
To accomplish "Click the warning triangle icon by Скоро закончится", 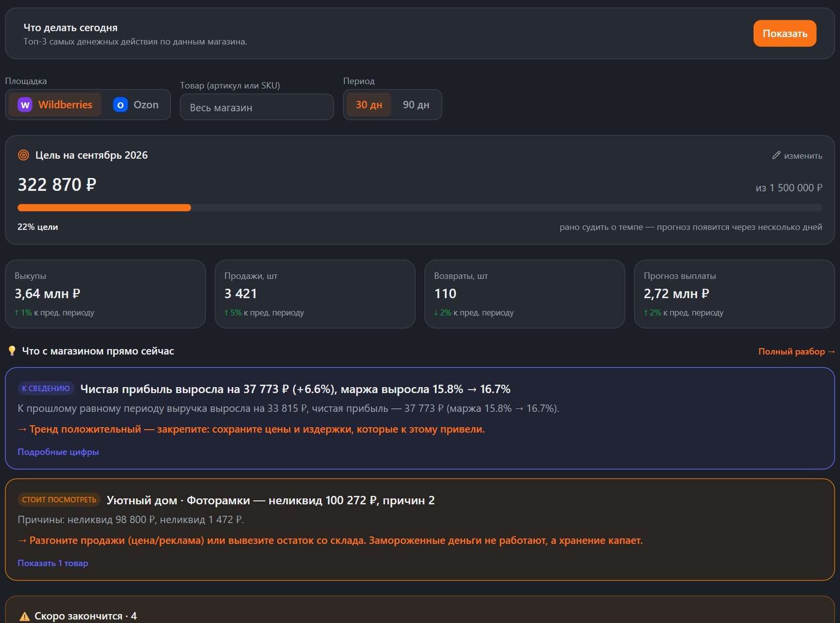I will 24,616.
